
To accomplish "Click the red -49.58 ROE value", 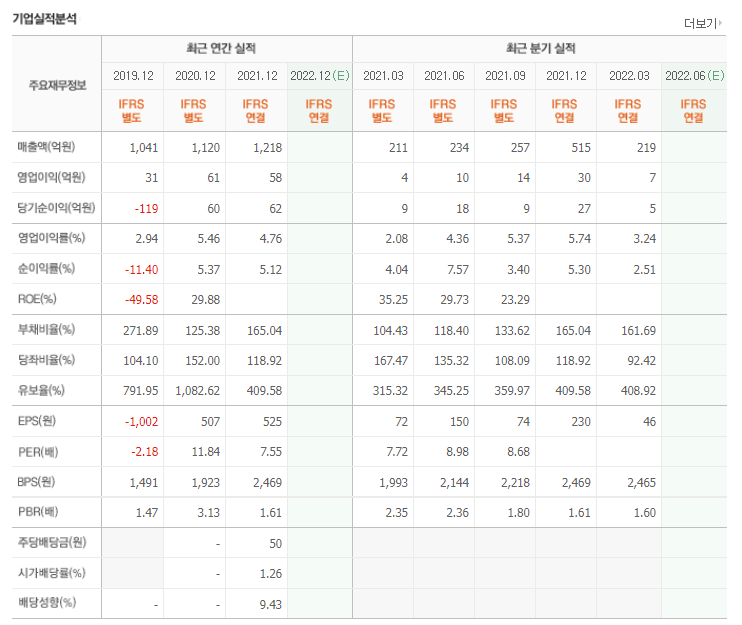I will 141,300.
